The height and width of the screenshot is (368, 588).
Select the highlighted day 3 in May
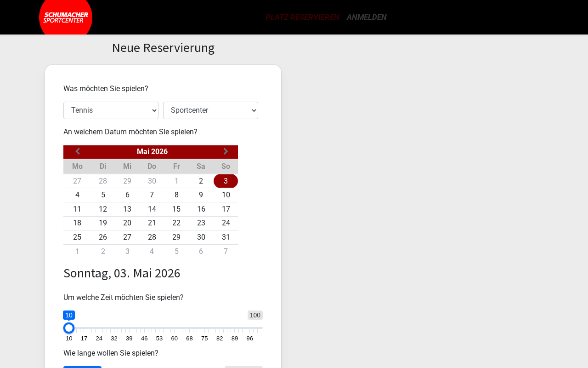click(x=226, y=181)
